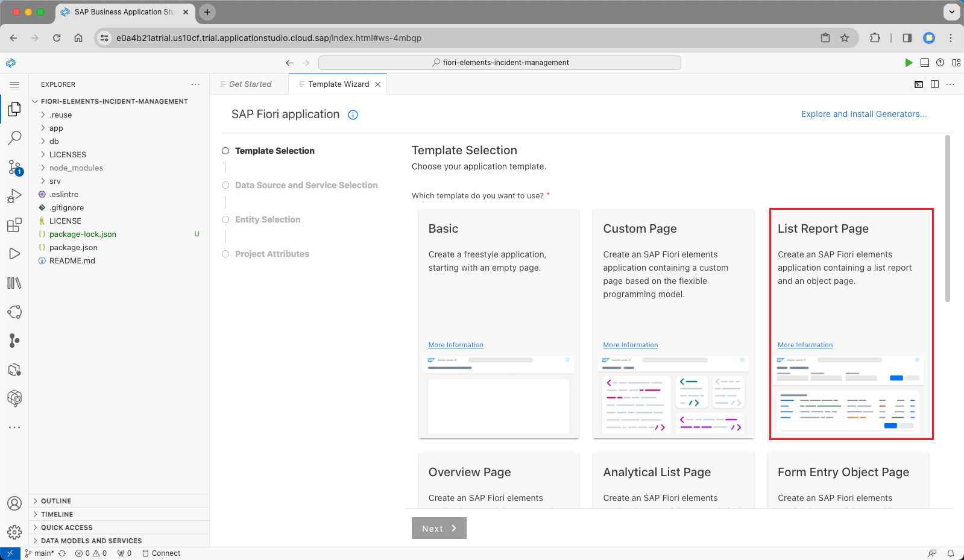Expand the node_modules folder
964x560 pixels.
point(76,168)
